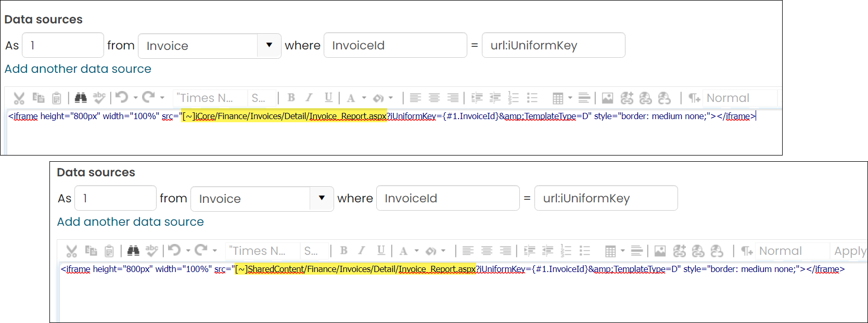Insert horizontal rule in upper editor
868x323 pixels.
[584, 98]
